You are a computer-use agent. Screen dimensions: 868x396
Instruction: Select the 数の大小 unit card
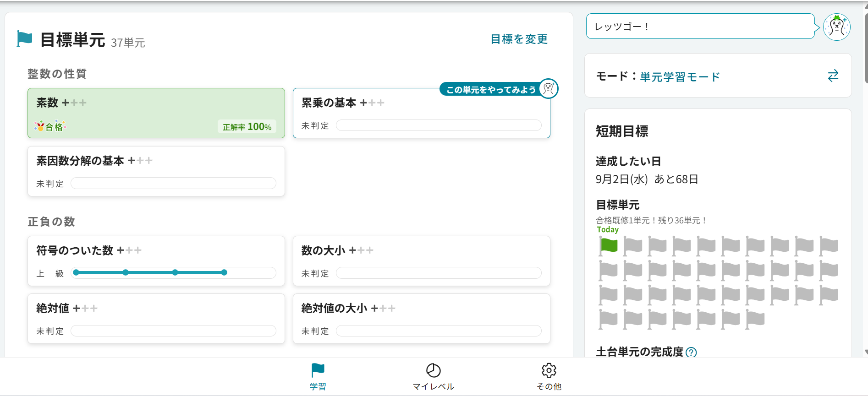(422, 261)
